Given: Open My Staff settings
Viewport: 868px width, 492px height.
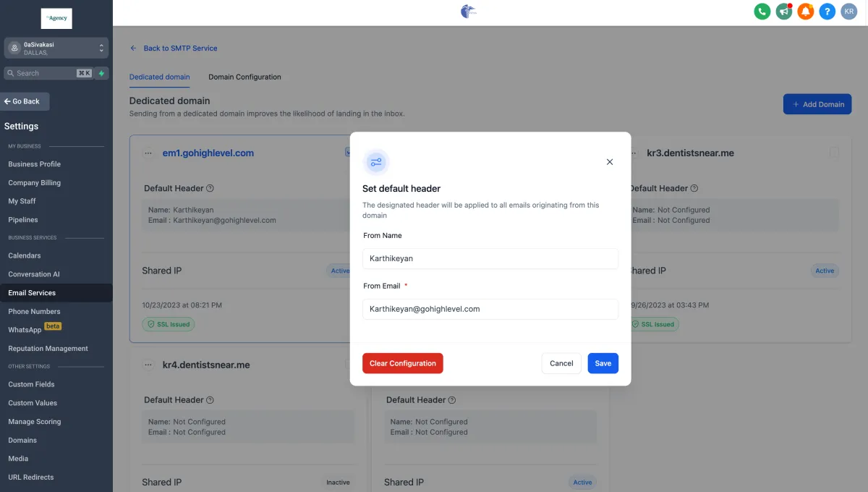Looking at the screenshot, I should 22,201.
